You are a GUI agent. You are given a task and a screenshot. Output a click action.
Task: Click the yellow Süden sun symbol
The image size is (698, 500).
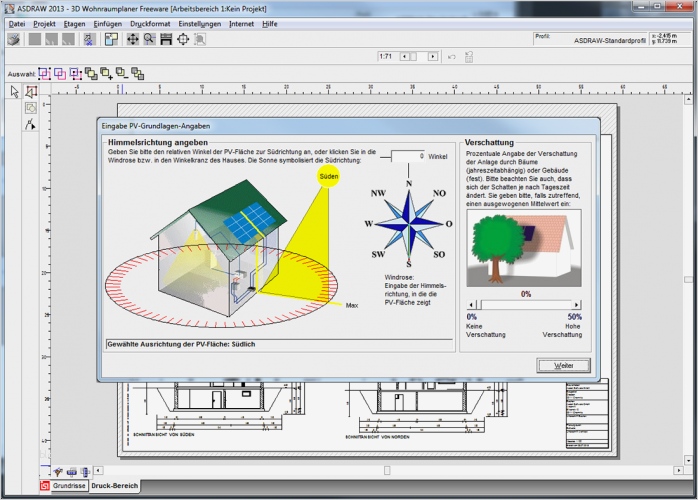328,176
